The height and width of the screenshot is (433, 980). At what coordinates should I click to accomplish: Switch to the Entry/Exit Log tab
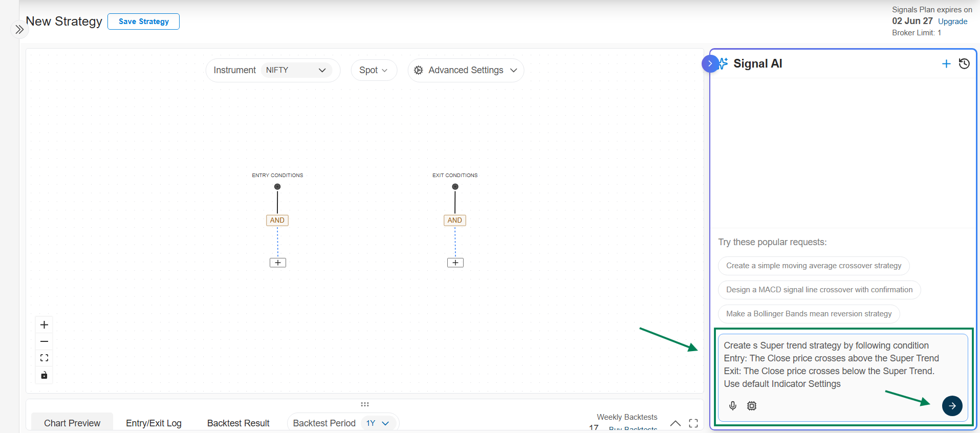(x=154, y=423)
